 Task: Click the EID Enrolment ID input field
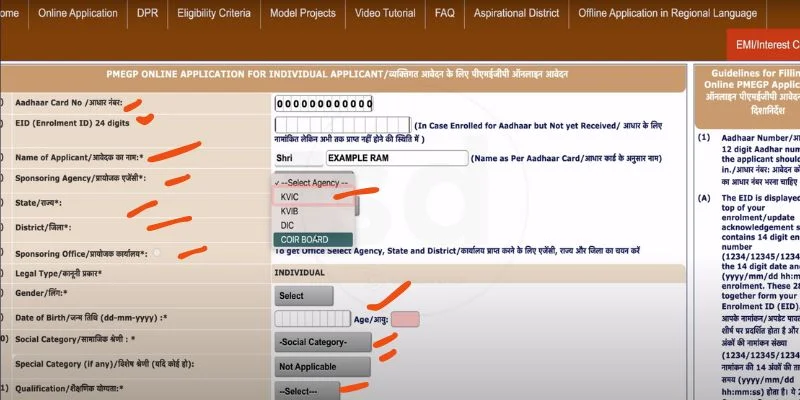point(342,125)
